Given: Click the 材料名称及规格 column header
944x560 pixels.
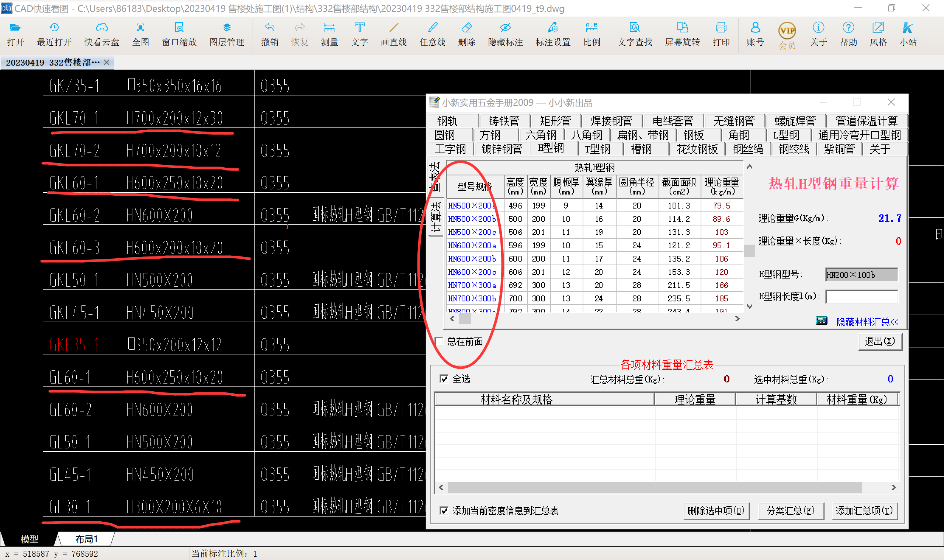Looking at the screenshot, I should tap(545, 399).
